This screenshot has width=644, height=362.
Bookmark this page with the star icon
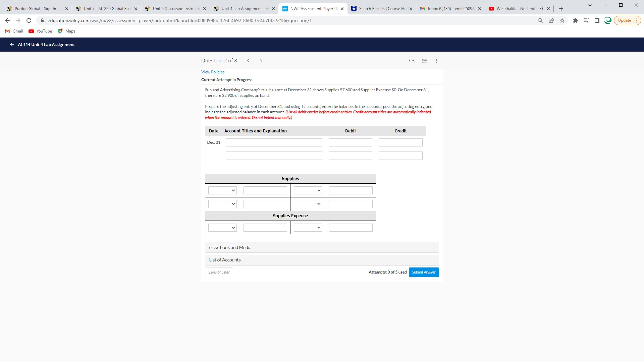click(562, 20)
